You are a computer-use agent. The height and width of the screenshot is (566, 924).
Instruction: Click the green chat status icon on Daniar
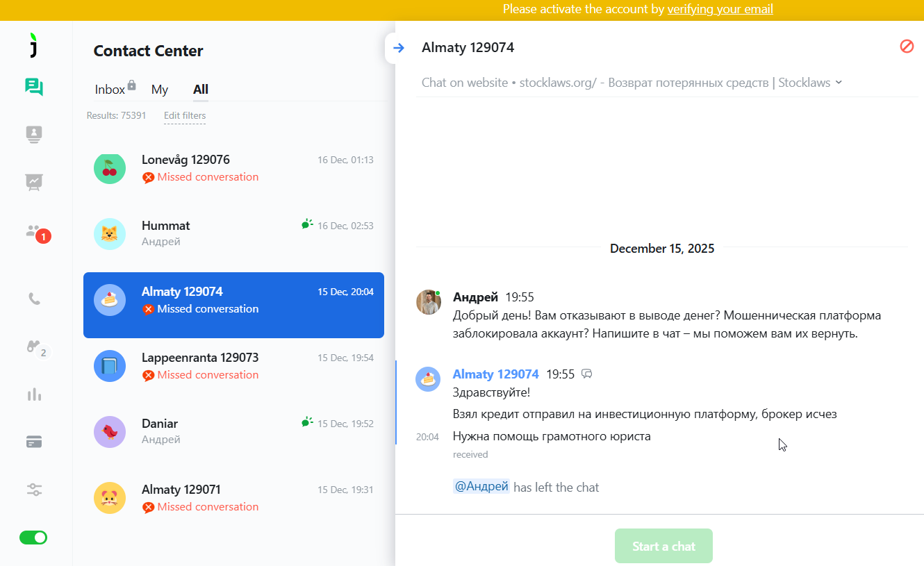click(307, 422)
